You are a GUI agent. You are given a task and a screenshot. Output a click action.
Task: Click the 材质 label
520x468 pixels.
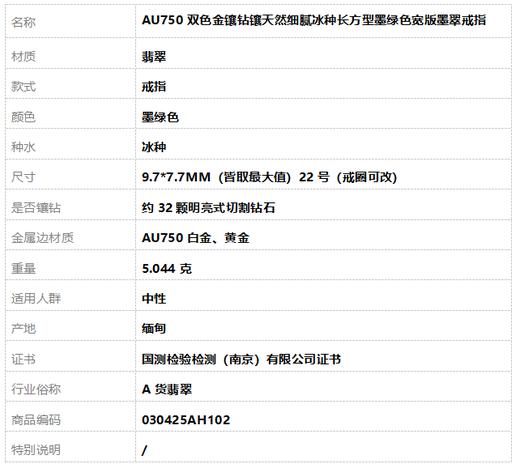pos(23,56)
